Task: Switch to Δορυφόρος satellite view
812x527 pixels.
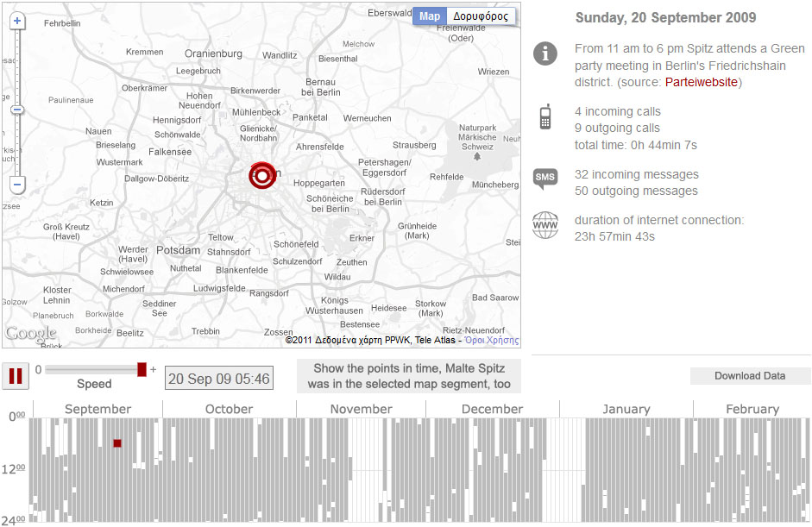Action: point(481,16)
